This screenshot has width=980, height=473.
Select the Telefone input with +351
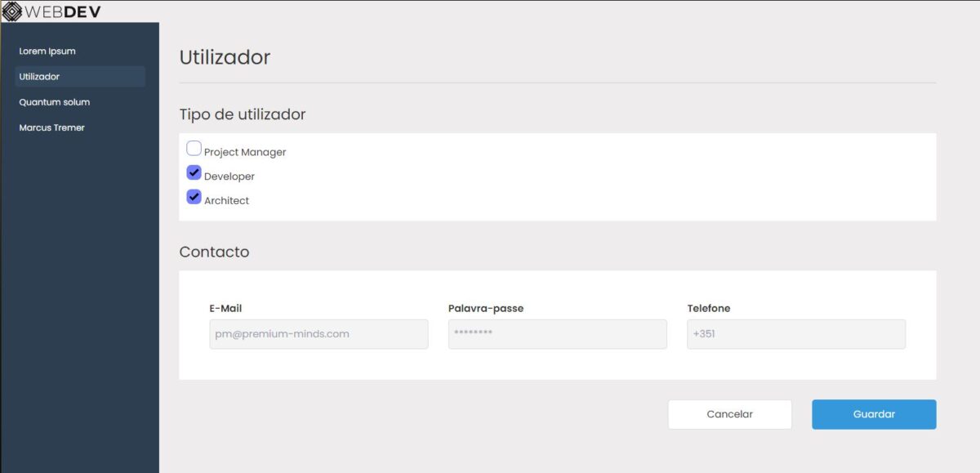[x=795, y=334]
